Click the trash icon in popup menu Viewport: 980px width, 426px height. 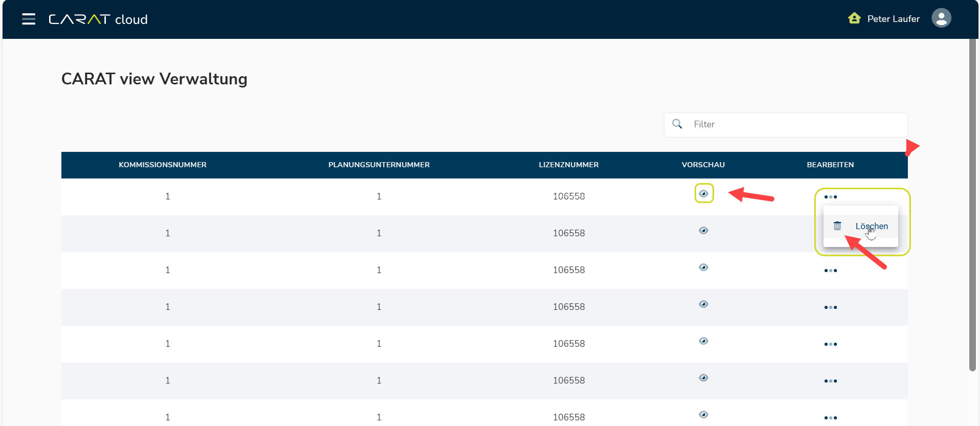coord(837,226)
